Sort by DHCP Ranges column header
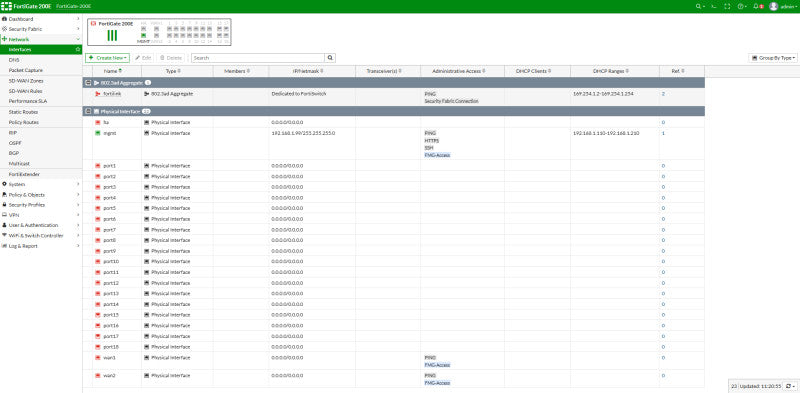Screen dimensions: 800x393 [x=615, y=71]
